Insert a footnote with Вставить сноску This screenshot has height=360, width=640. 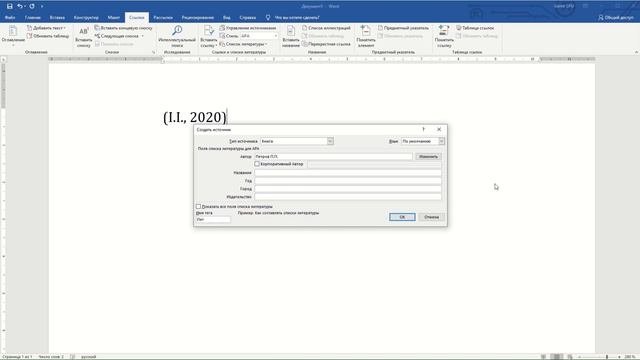point(83,37)
